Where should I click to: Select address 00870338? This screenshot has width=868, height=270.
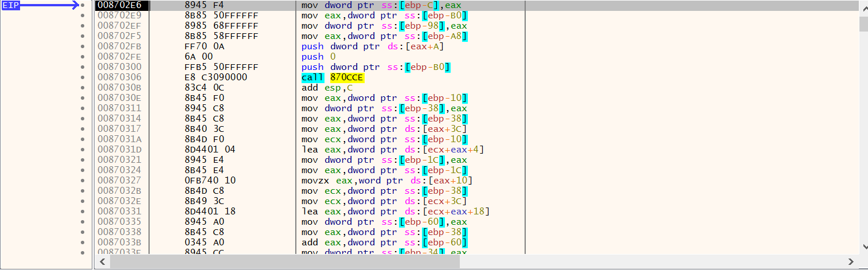[x=119, y=232]
